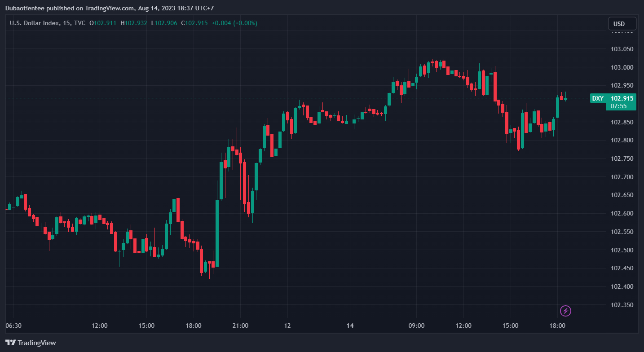The height and width of the screenshot is (352, 644).
Task: Click the TradingView logo at bottom left
Action: coord(31,343)
